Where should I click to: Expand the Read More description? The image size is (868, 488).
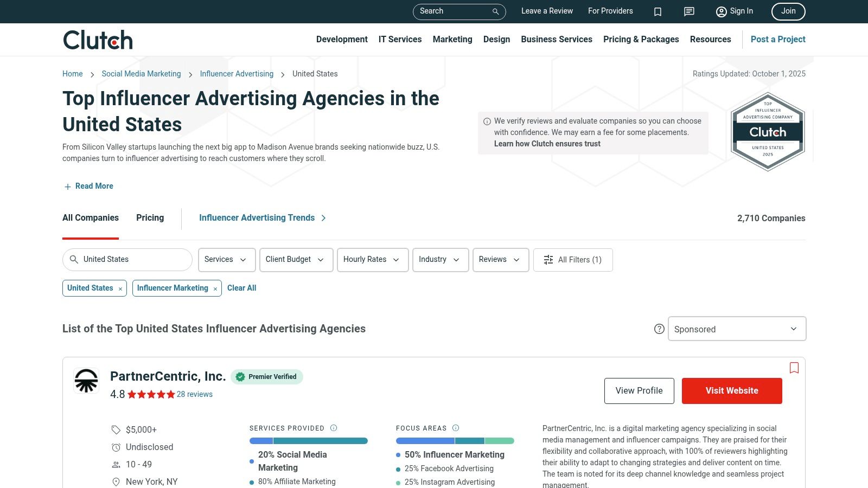tap(89, 186)
